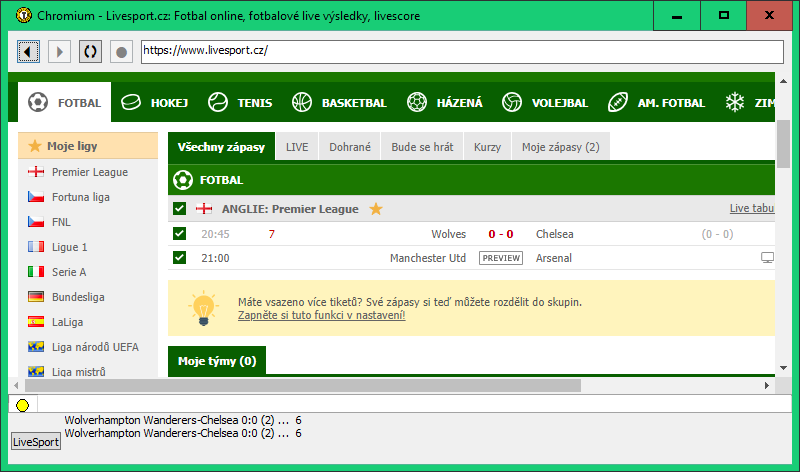
Task: Click the yellow status circle indicator
Action: (22, 405)
